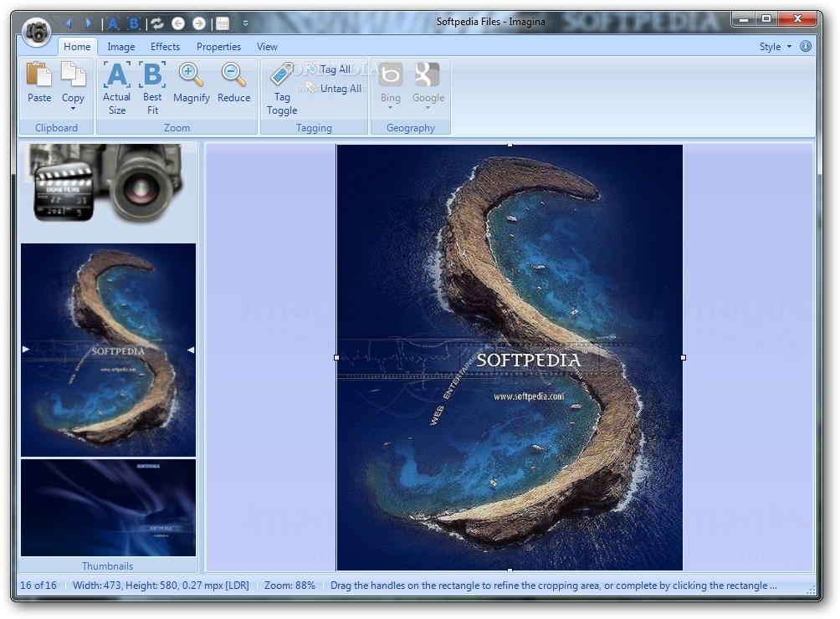Click the top crop rectangle handle

point(510,145)
